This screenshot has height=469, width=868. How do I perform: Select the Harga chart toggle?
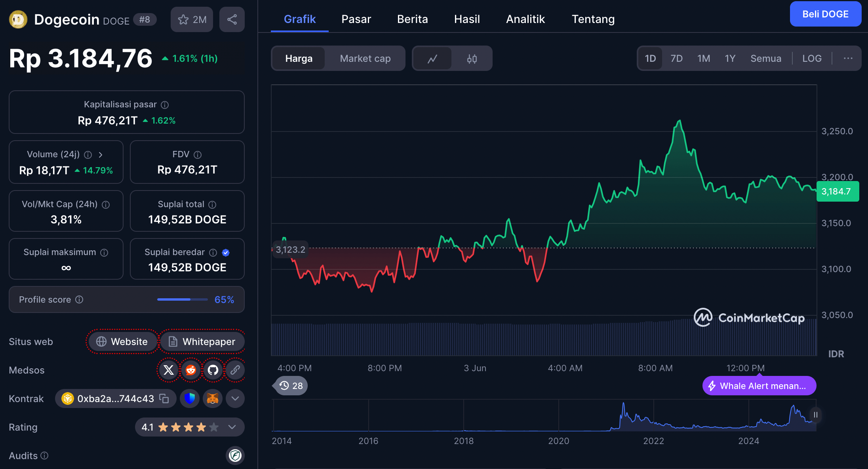pyautogui.click(x=299, y=59)
